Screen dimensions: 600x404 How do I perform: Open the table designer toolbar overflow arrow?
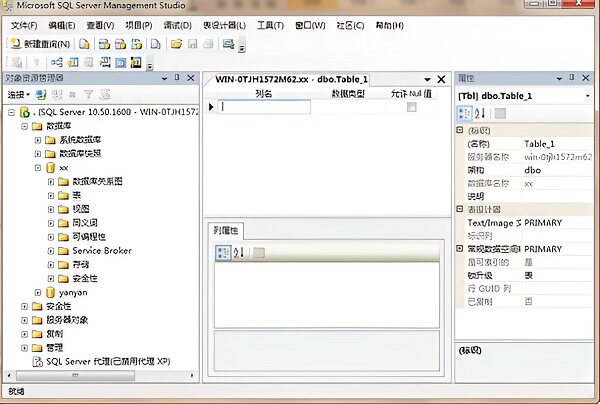pyautogui.click(x=150, y=66)
